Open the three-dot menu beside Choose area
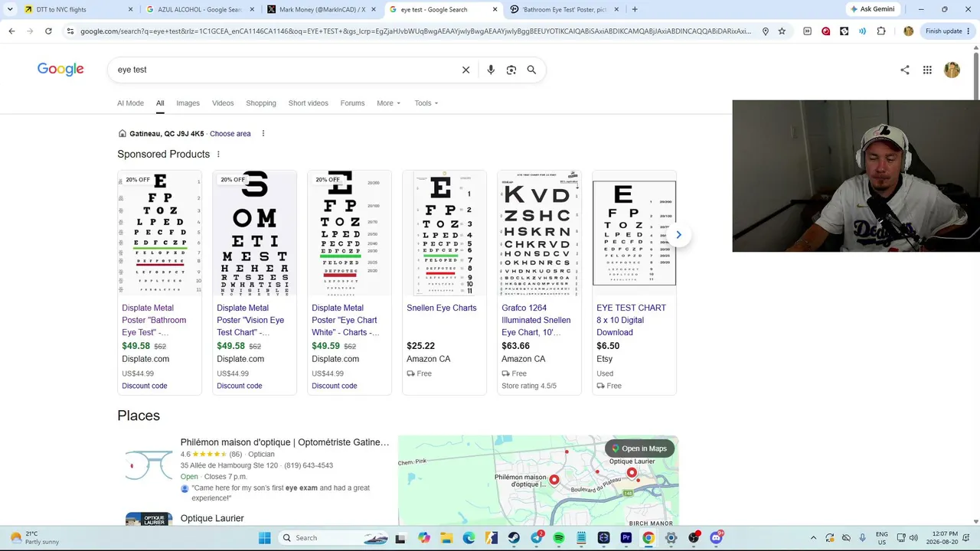The height and width of the screenshot is (551, 980). (263, 134)
